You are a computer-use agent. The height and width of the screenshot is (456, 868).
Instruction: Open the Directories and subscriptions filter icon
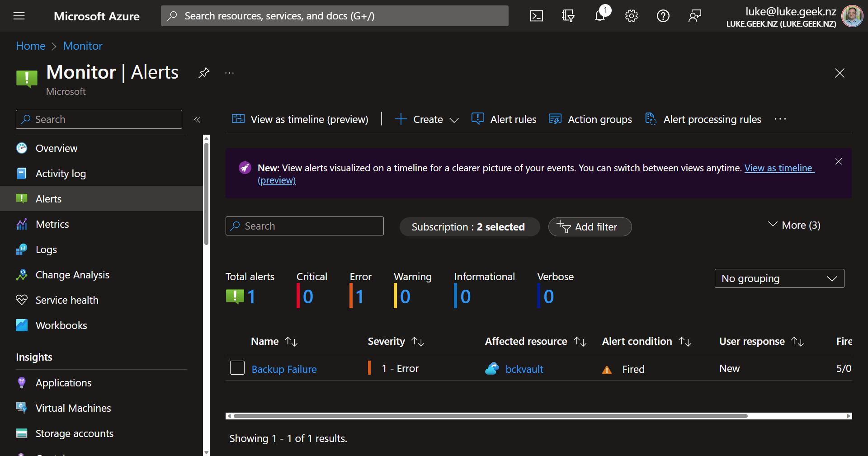[x=568, y=16]
